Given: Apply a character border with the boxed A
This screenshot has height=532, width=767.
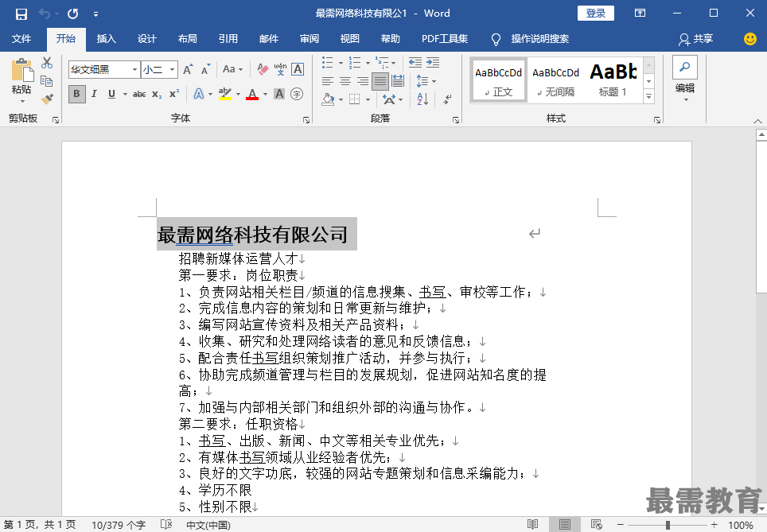Looking at the screenshot, I should (298, 69).
